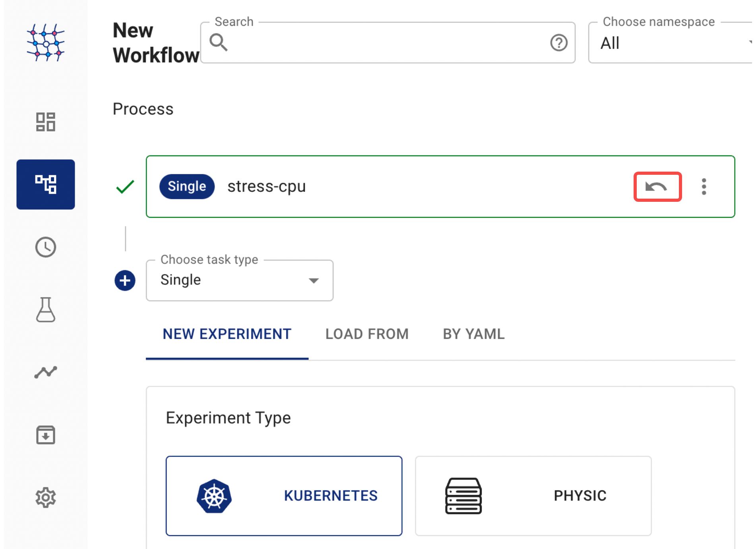Select the Workflows icon in the sidebar
The image size is (756, 549).
(x=45, y=184)
